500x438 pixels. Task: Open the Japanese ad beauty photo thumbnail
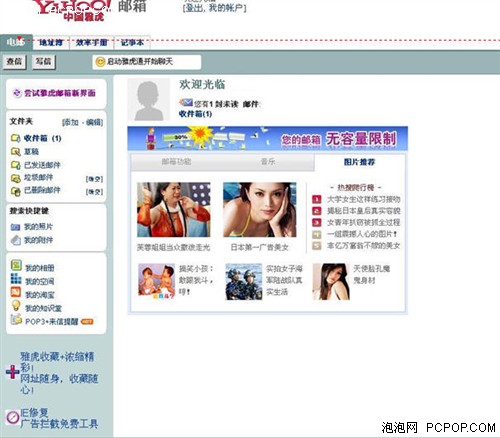[259, 210]
